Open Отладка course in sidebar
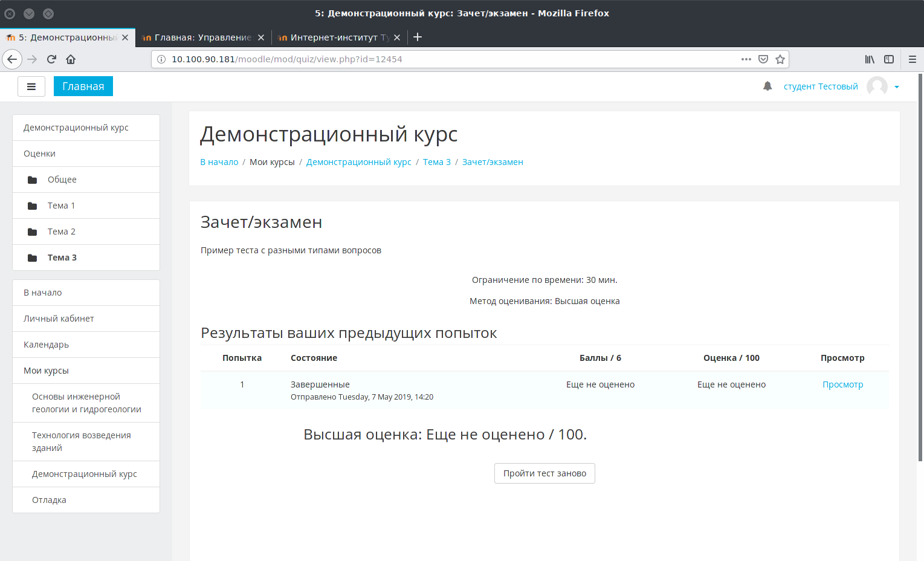Image resolution: width=924 pixels, height=561 pixels. pyautogui.click(x=86, y=500)
